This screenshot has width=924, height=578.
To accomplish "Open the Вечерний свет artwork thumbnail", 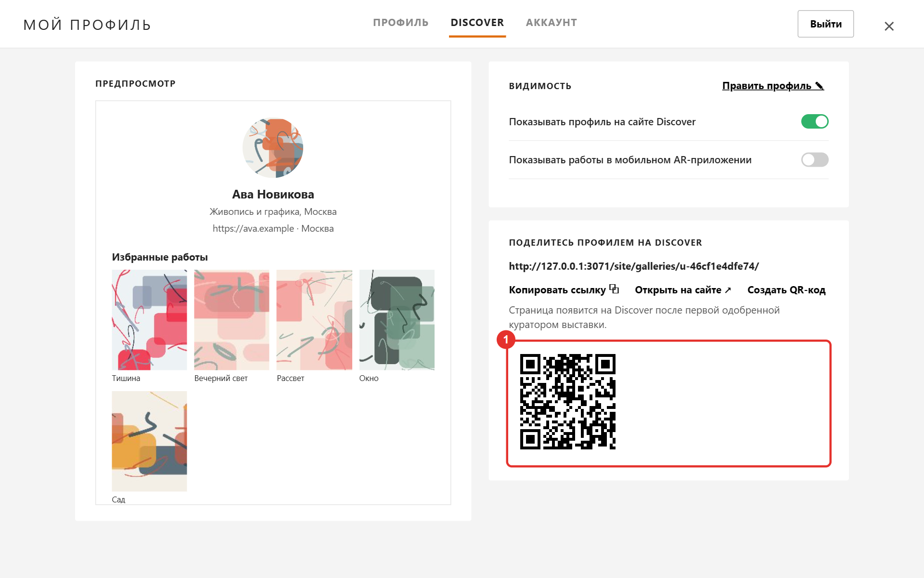I will 231,320.
